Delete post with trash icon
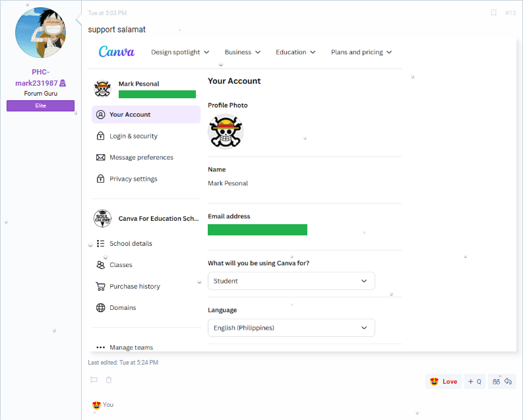The image size is (523, 420). point(109,380)
